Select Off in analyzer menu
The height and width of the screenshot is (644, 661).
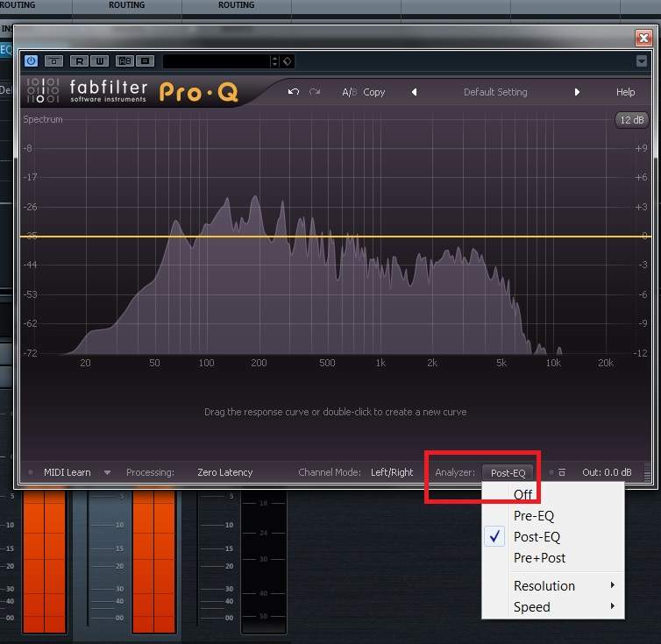(553, 494)
